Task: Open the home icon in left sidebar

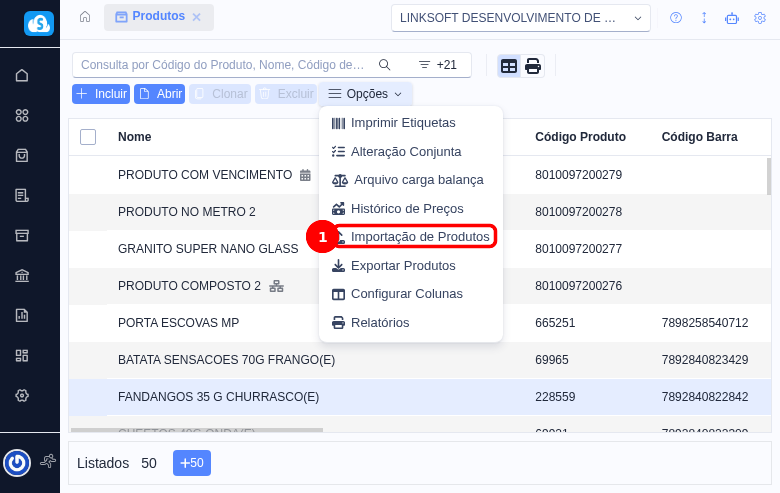Action: coord(22,75)
